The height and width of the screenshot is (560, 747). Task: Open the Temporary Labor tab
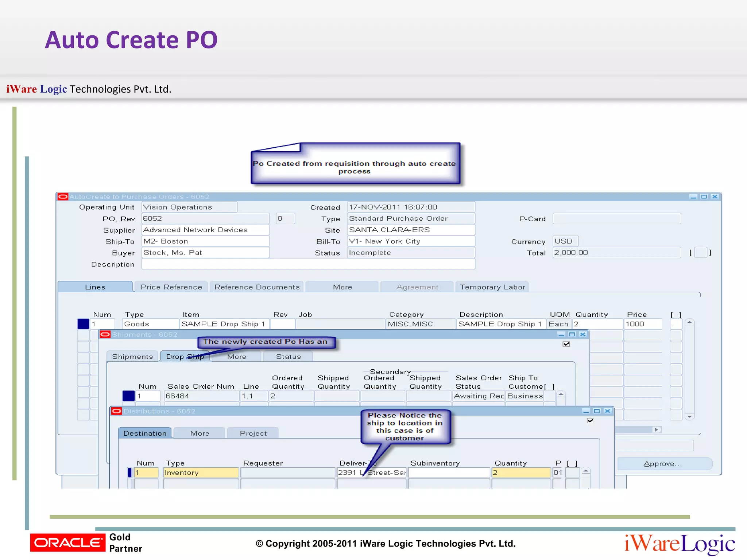[492, 287]
